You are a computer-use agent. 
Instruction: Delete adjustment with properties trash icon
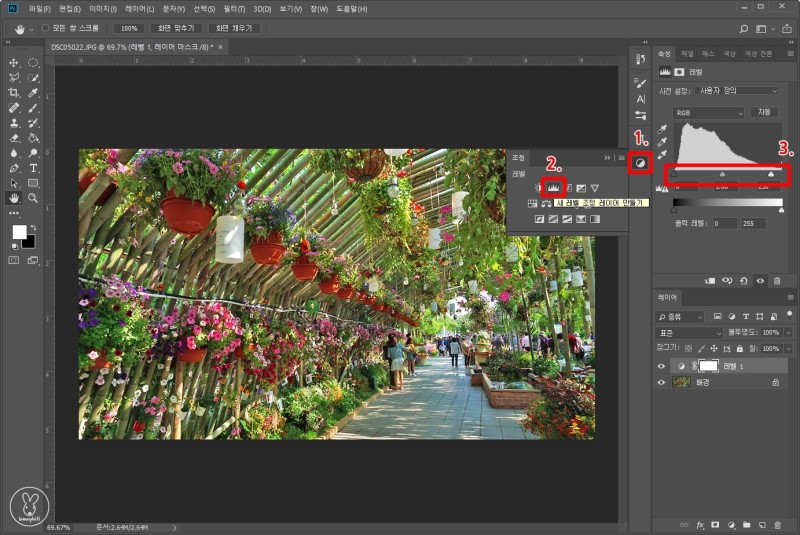pos(776,281)
